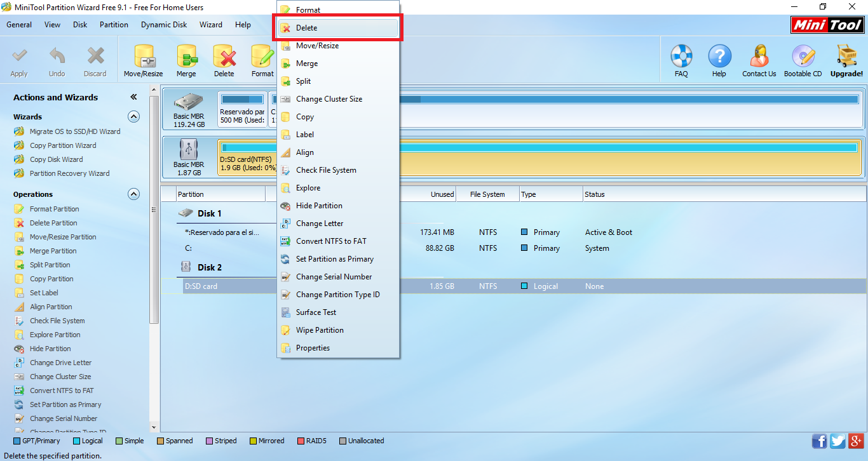The width and height of the screenshot is (868, 461).
Task: Click Merge Partition operation
Action: (x=45, y=251)
